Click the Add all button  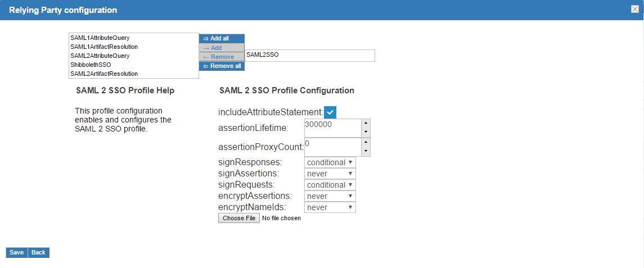(x=222, y=39)
